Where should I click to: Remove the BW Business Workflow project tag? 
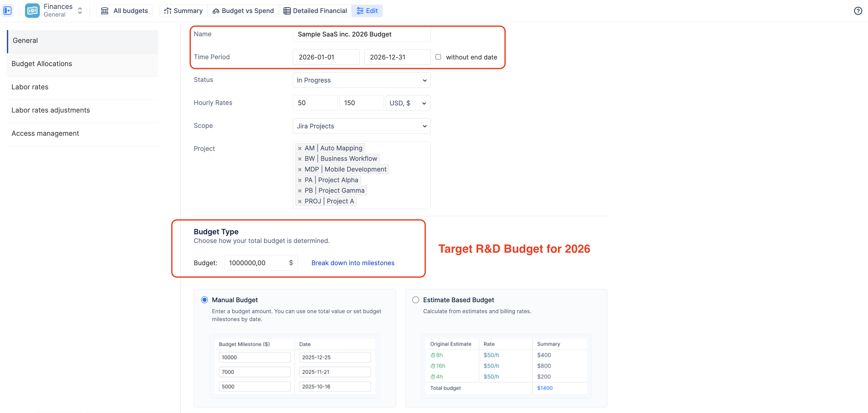300,159
